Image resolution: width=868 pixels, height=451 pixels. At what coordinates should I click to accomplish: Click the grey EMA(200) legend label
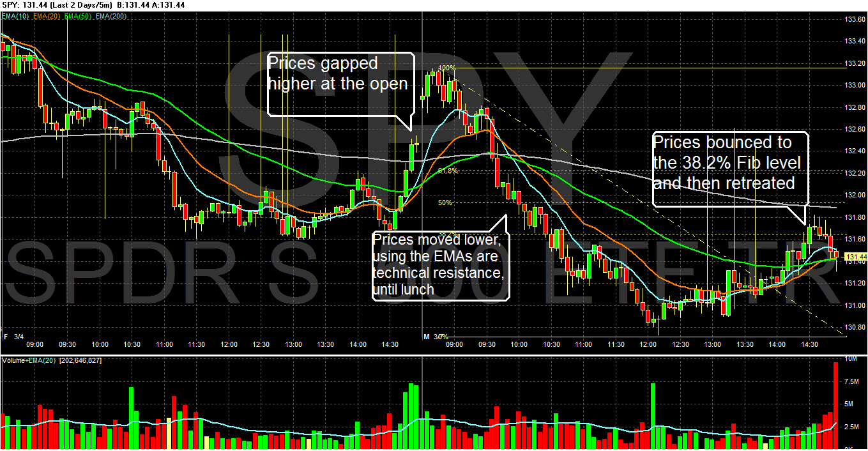[x=111, y=17]
